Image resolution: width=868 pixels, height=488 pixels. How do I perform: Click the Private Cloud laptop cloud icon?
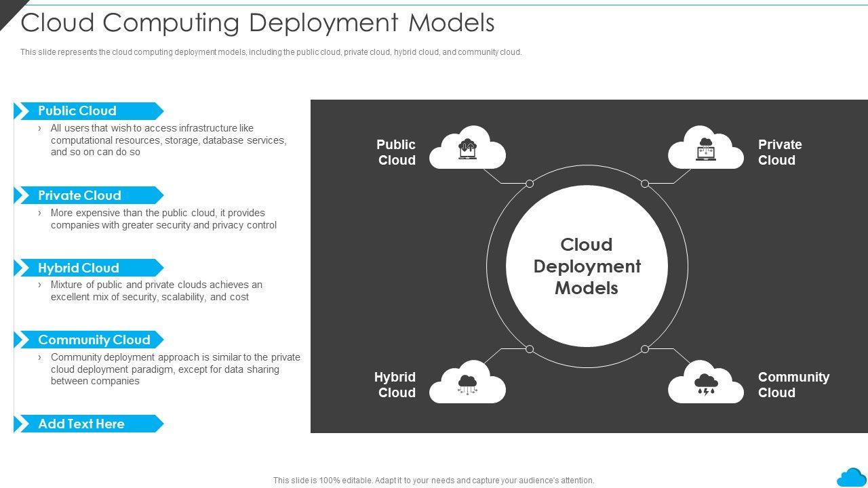coord(705,148)
